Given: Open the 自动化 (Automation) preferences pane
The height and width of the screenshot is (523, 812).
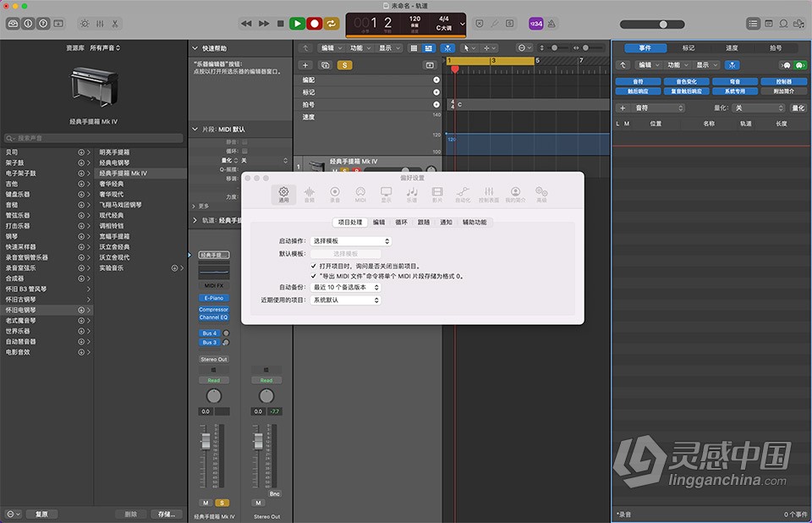Looking at the screenshot, I should point(463,195).
